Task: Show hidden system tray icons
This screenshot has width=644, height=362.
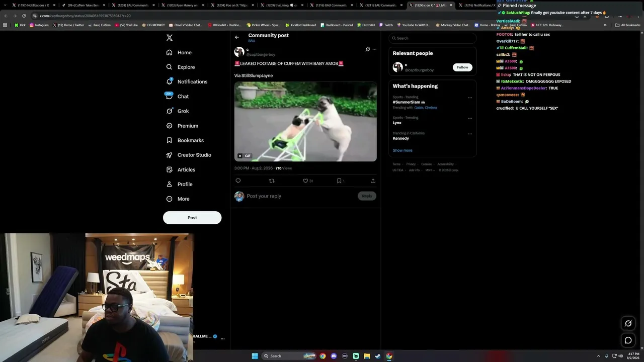Action: (598, 356)
